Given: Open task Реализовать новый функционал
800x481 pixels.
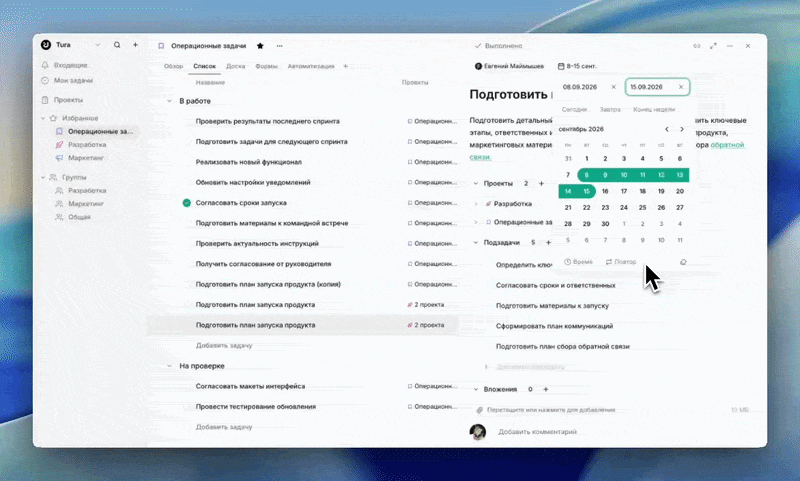Looking at the screenshot, I should click(x=248, y=162).
